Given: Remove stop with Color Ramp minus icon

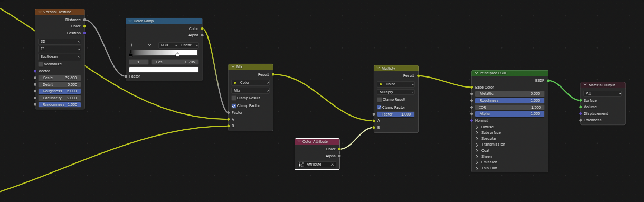Looking at the screenshot, I should coord(139,45).
